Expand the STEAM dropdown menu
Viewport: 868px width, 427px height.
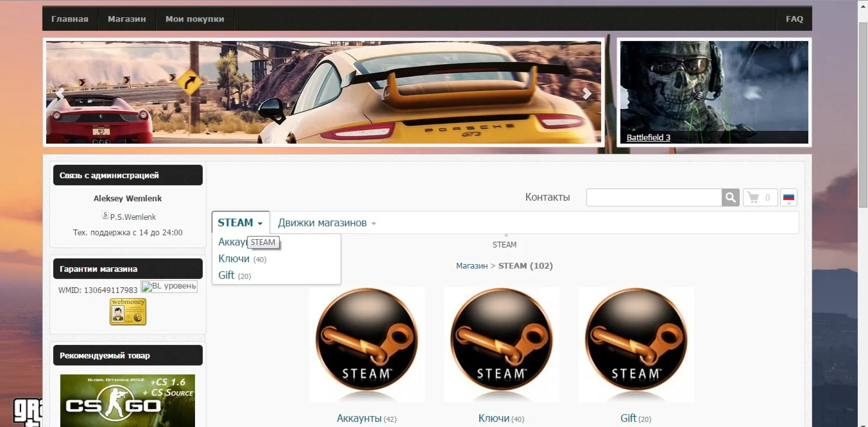[241, 222]
